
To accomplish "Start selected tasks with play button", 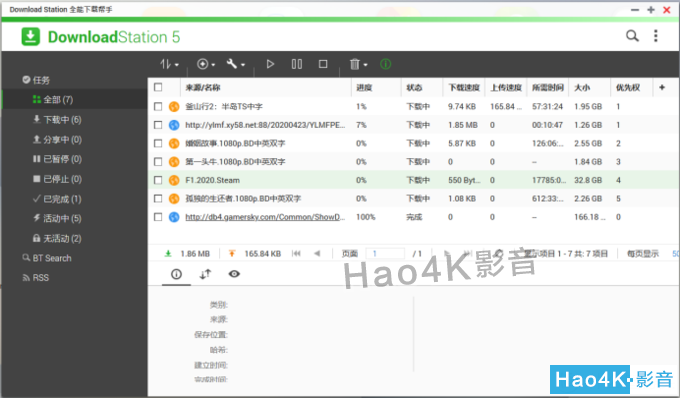I will pyautogui.click(x=270, y=64).
